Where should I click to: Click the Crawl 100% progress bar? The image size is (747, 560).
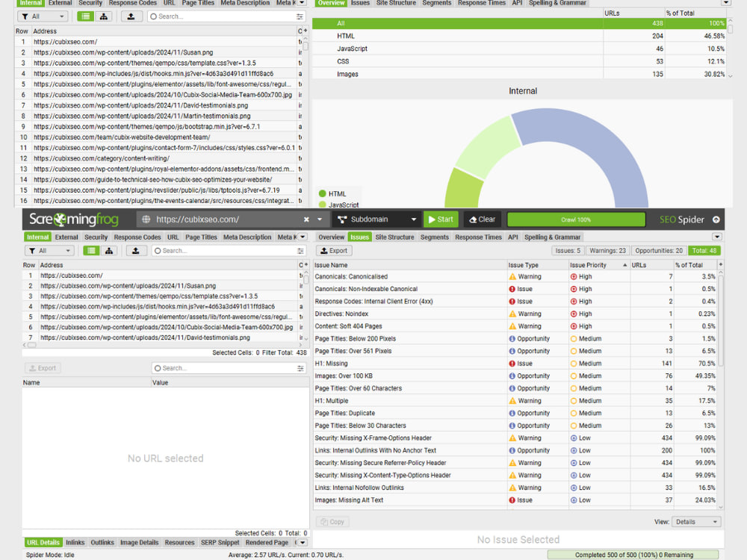pos(576,220)
